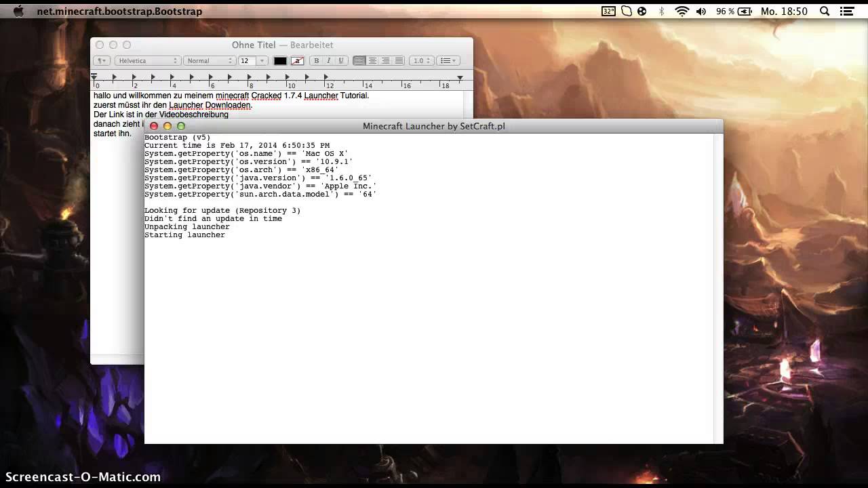Click the os.version '10.9.1' line
Screen dimensions: 868x488
249,162
